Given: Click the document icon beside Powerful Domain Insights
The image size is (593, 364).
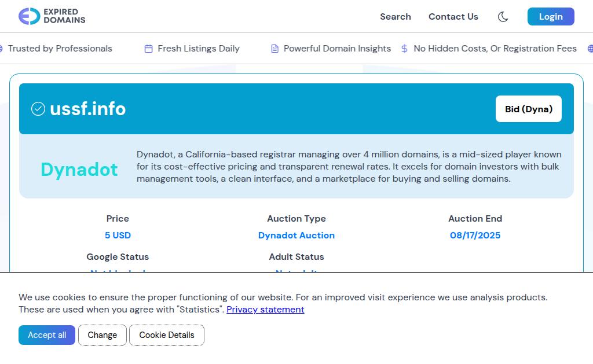Looking at the screenshot, I should (275, 49).
